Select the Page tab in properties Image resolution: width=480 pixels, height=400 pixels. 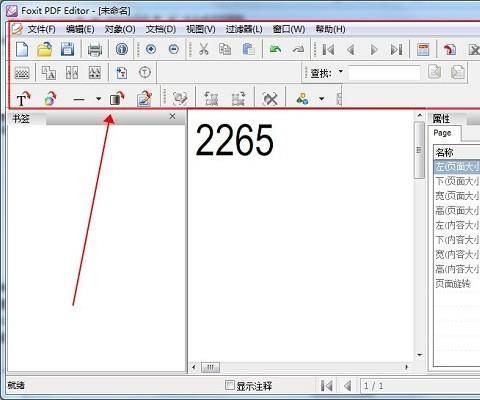tap(444, 133)
